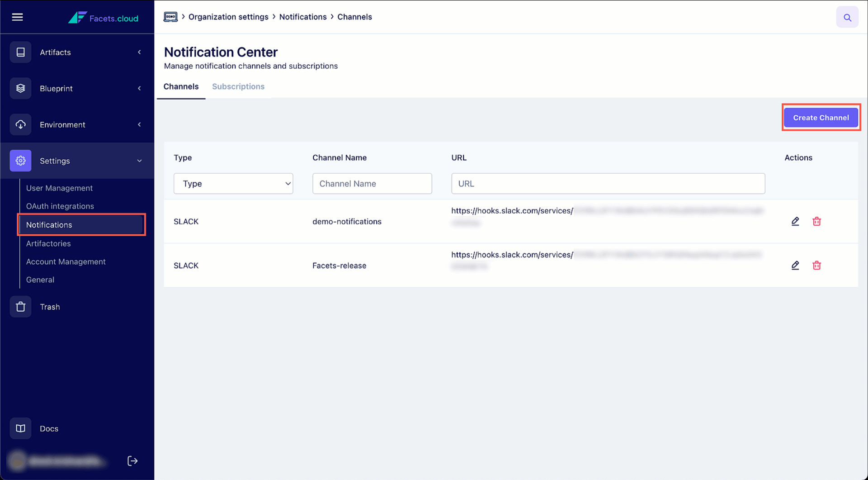Edit the demo-notifications channel
Viewport: 868px width, 480px height.
tap(796, 221)
